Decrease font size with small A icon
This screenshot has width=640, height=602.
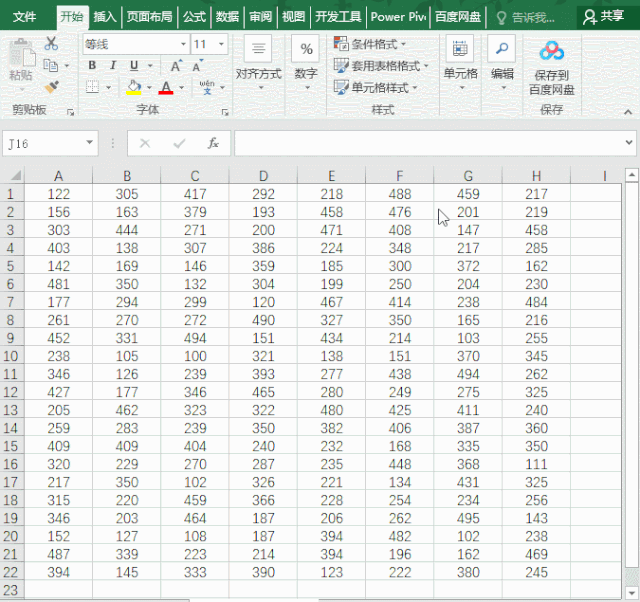[198, 66]
